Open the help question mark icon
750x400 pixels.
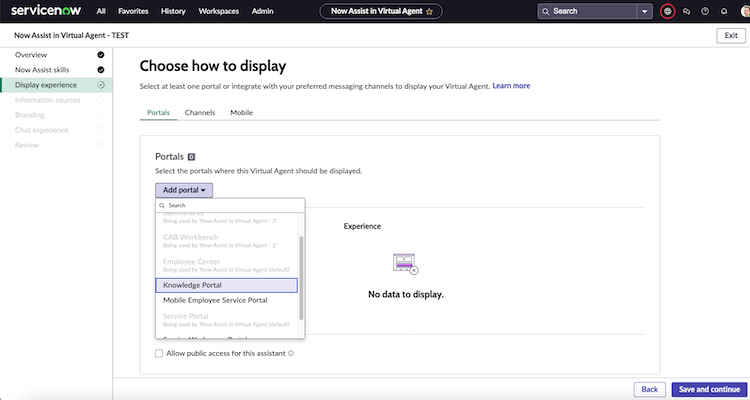(x=705, y=11)
